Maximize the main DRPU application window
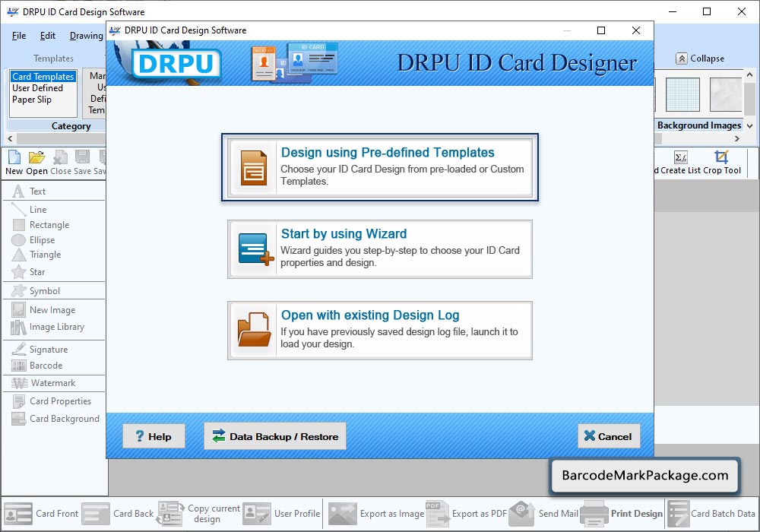Screen dimensions: 760x532 [x=707, y=11]
